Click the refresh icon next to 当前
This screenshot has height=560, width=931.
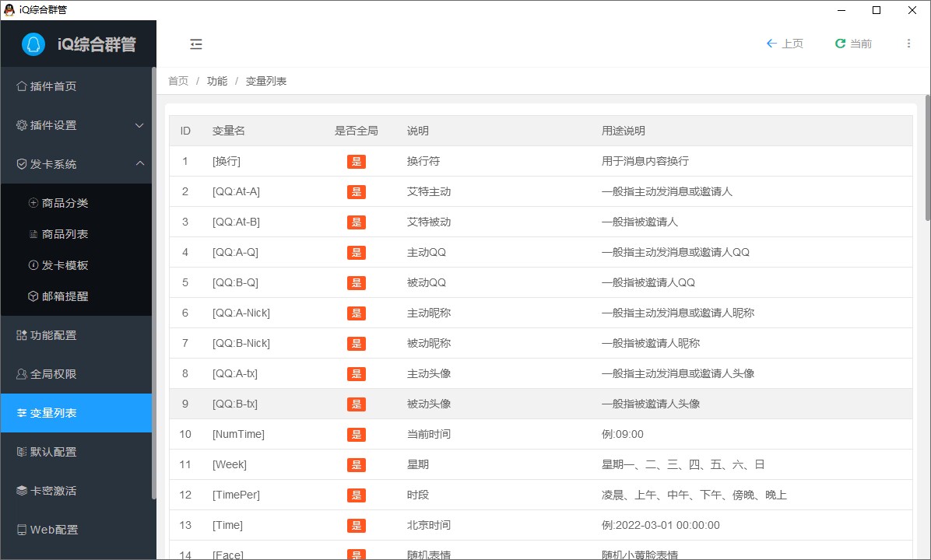[x=840, y=44]
